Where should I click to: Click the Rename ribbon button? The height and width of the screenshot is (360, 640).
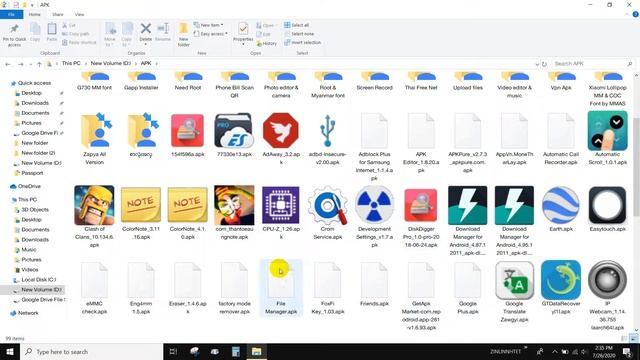pos(163,32)
